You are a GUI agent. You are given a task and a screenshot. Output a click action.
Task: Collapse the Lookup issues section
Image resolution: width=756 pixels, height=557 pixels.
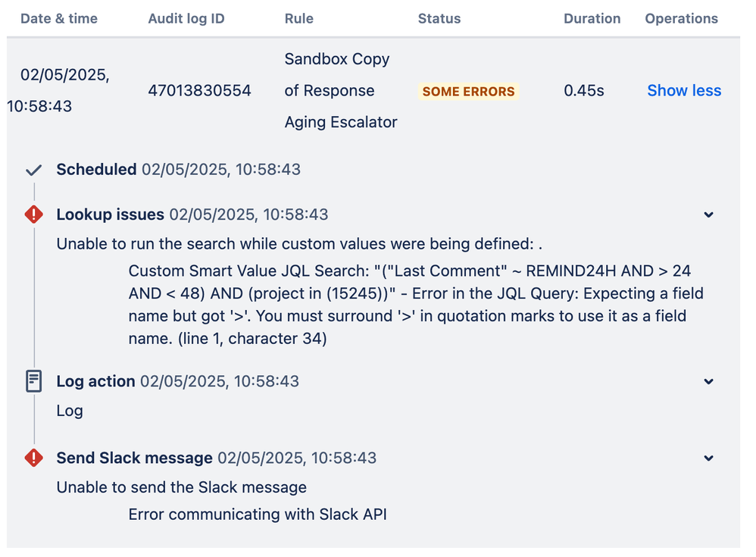click(708, 214)
